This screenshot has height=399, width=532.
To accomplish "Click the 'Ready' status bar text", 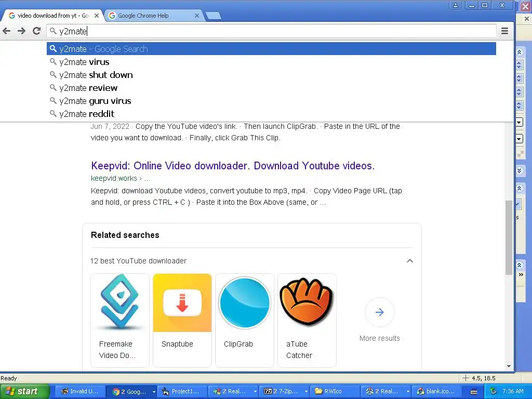I will (9, 378).
